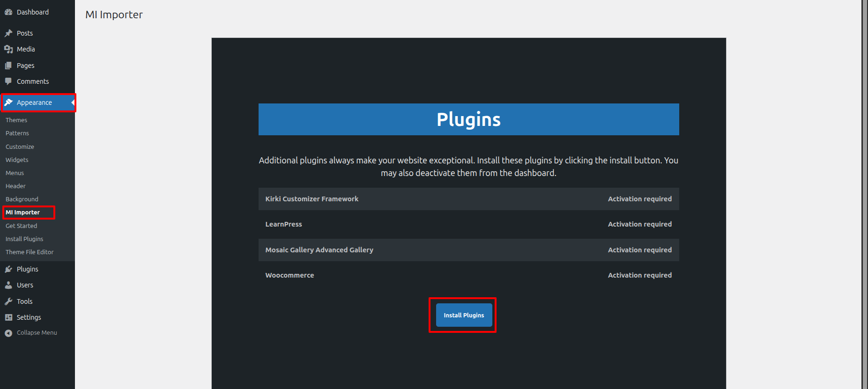The width and height of the screenshot is (868, 389).
Task: Collapse the Appearance menu arrow
Action: [73, 103]
